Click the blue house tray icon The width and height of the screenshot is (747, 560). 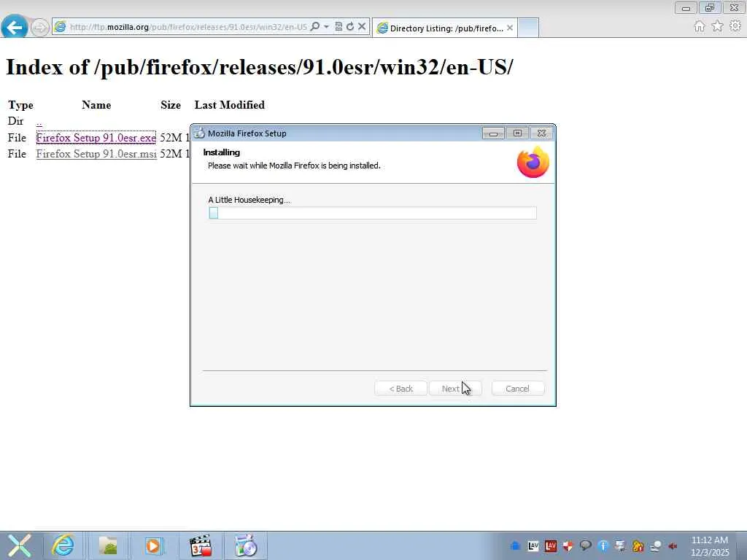(x=515, y=546)
